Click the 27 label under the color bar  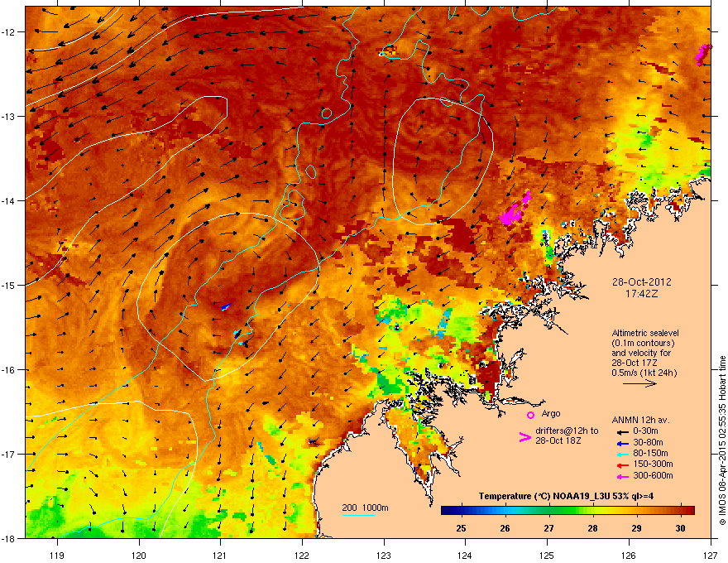tap(548, 528)
